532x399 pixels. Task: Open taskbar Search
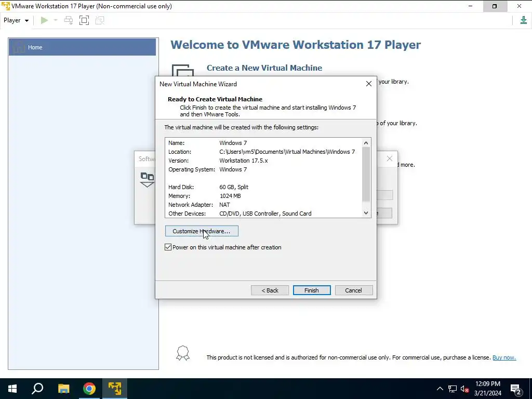pos(37,389)
